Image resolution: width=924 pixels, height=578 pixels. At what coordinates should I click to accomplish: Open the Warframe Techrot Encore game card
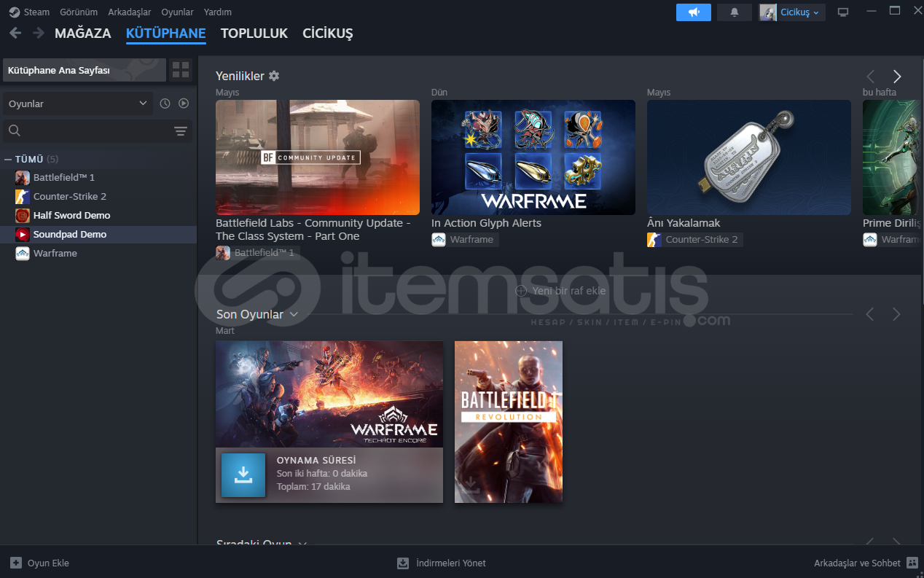pyautogui.click(x=329, y=394)
